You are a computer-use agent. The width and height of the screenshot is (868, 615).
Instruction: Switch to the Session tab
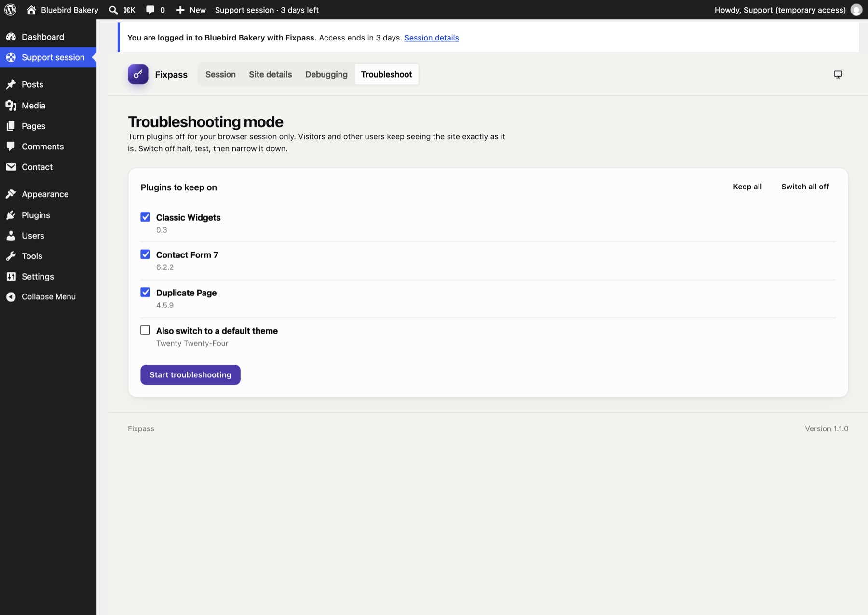[220, 74]
